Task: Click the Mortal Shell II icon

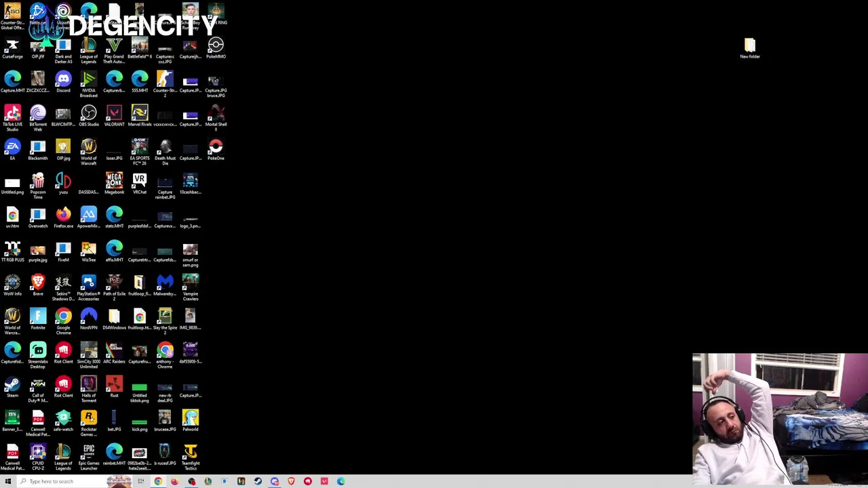Action: [x=216, y=118]
